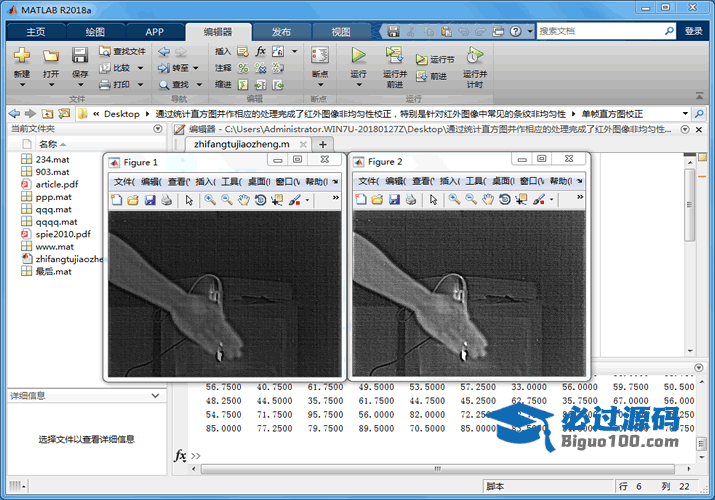Image resolution: width=715 pixels, height=500 pixels.
Task: Click Save figure icon in Figure 2
Action: click(394, 199)
